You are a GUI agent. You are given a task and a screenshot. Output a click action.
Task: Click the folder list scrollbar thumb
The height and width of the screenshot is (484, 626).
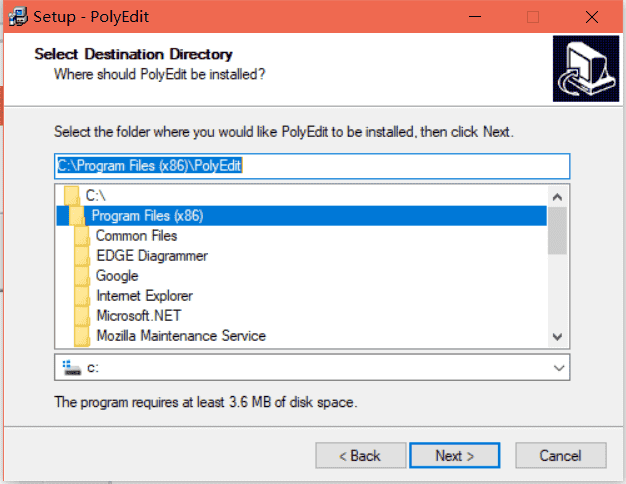[x=557, y=231]
